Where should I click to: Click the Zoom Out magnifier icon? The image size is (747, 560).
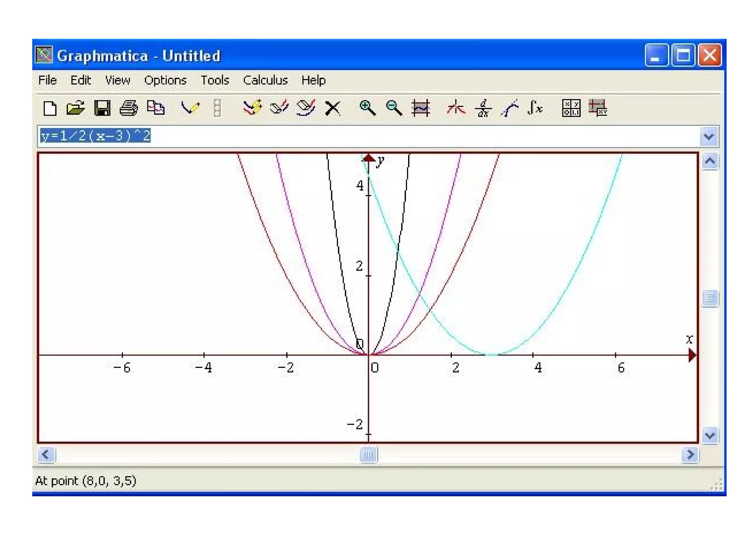click(394, 108)
